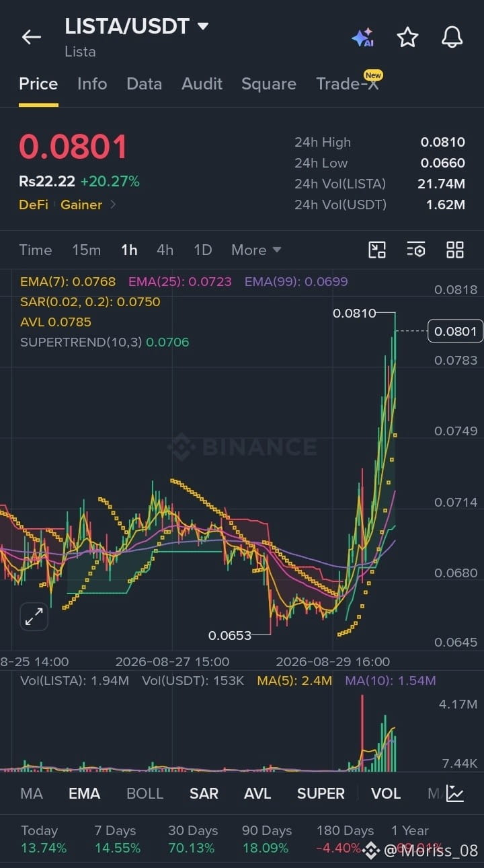
Task: Tap the 30 Days 70.13% performance cell
Action: [193, 839]
